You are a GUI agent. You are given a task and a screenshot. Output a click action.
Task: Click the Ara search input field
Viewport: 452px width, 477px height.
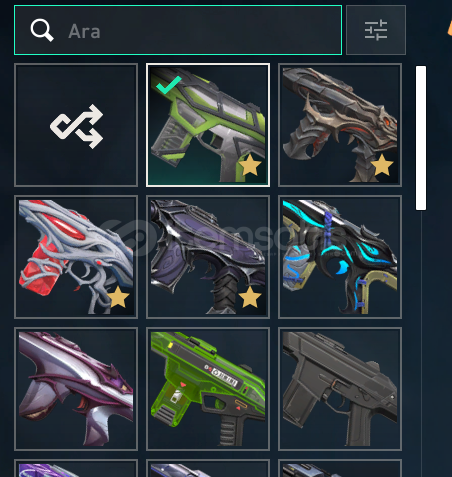178,30
